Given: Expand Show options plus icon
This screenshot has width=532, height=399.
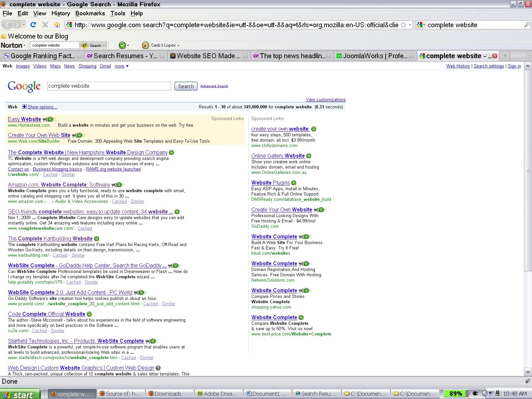Looking at the screenshot, I should click(24, 107).
